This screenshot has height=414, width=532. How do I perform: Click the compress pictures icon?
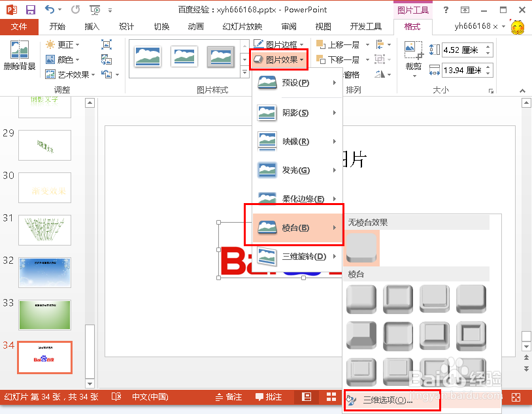coord(107,44)
